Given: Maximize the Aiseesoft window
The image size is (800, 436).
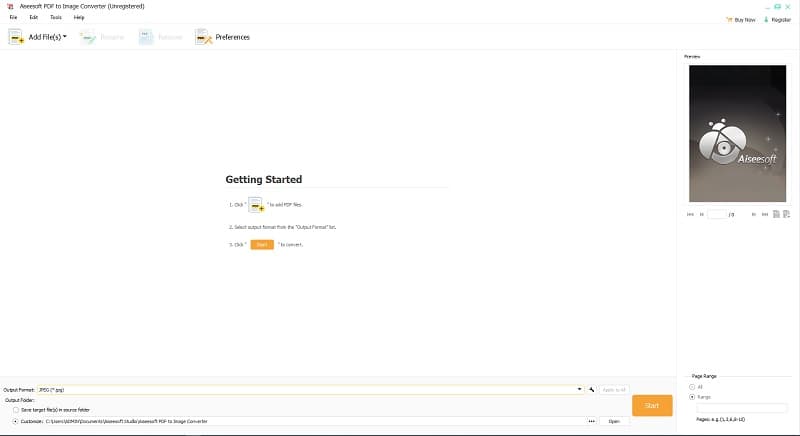Looking at the screenshot, I should [778, 7].
